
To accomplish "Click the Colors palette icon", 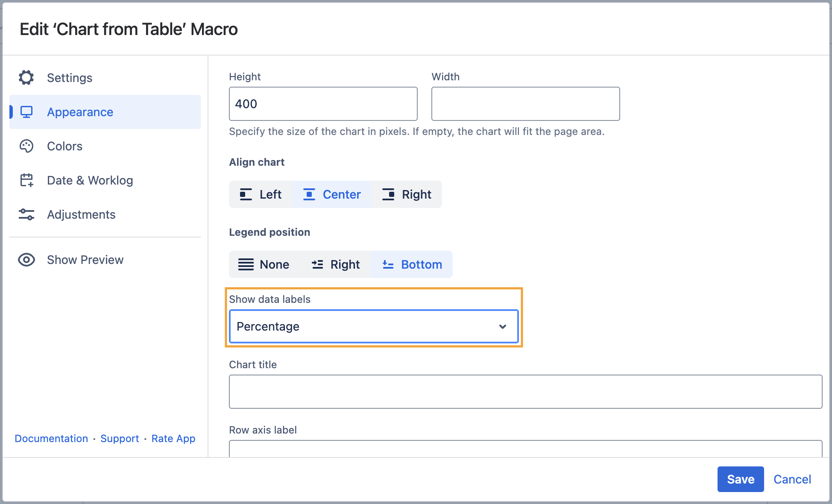I will 26,146.
